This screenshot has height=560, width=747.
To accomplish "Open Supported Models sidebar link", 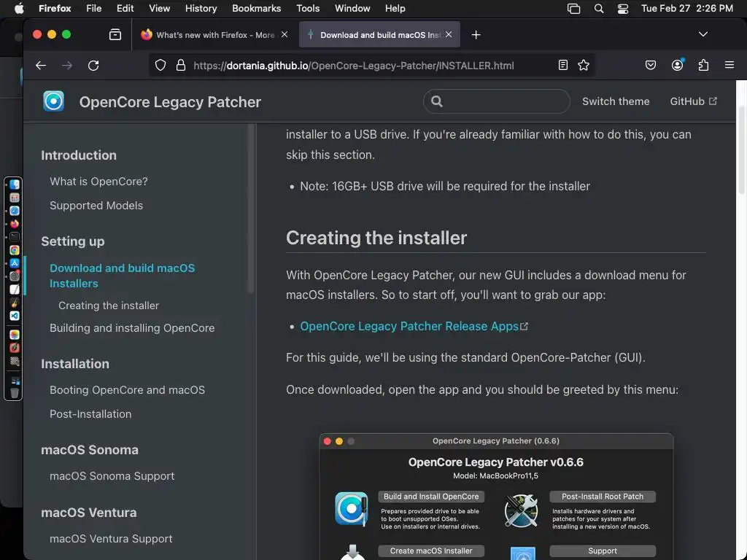I will (96, 206).
